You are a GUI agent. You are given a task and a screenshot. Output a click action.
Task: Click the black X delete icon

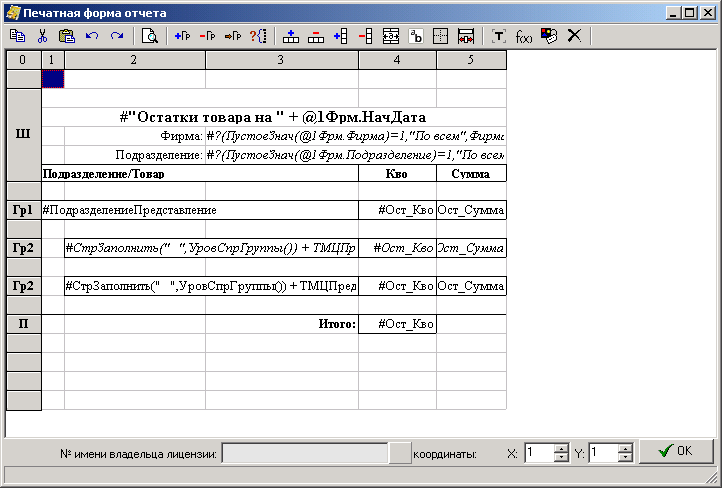[574, 36]
